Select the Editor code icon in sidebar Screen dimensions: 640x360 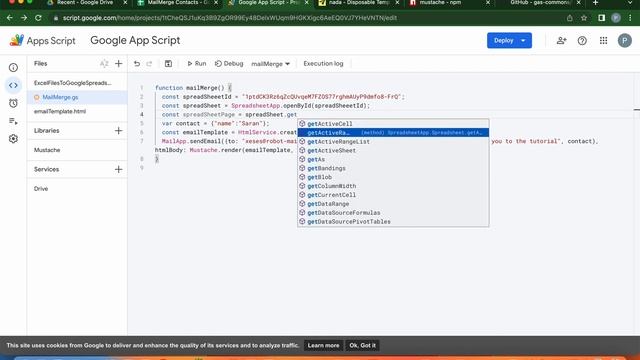[13, 85]
